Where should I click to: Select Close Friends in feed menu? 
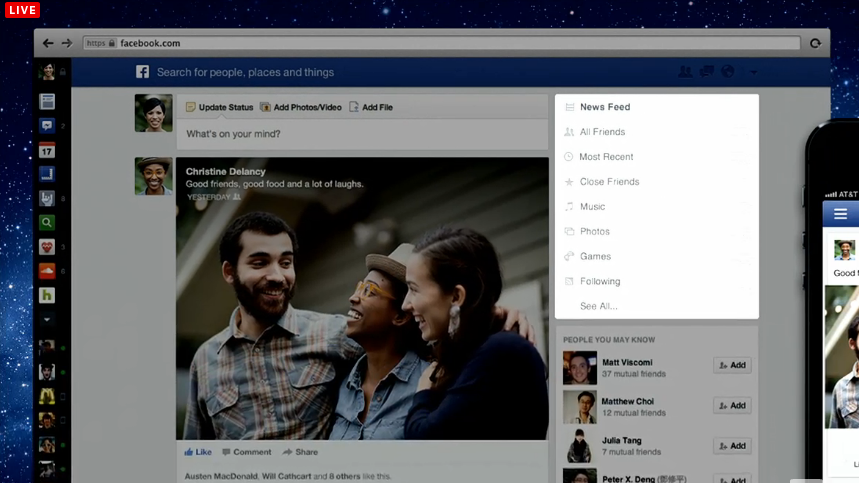(609, 182)
